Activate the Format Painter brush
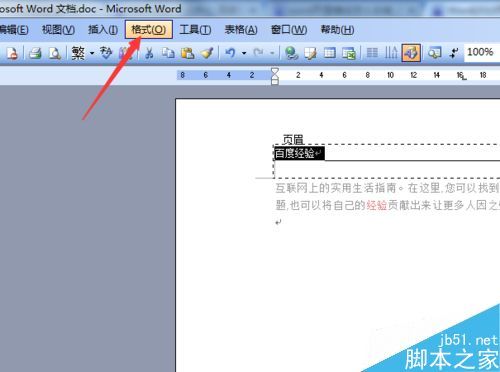 [x=207, y=53]
